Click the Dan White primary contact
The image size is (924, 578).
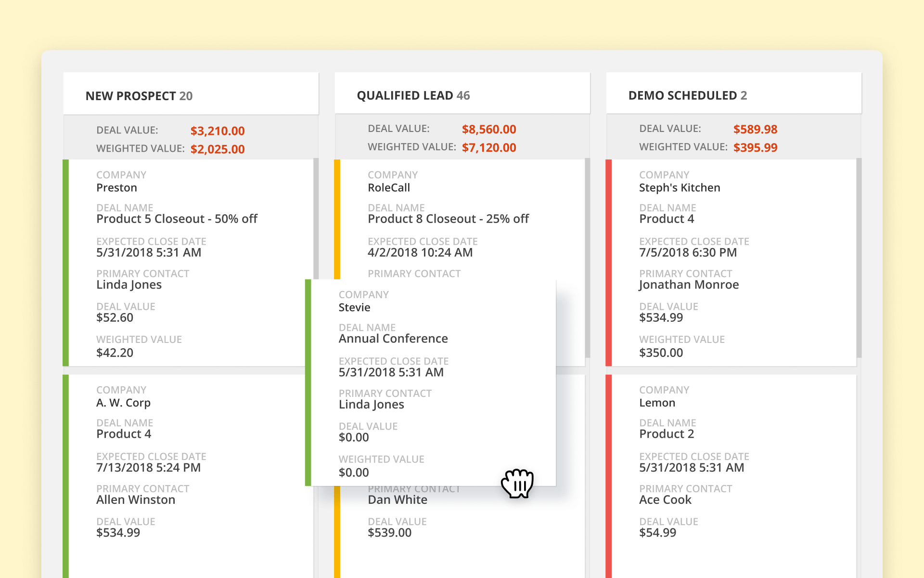(398, 500)
